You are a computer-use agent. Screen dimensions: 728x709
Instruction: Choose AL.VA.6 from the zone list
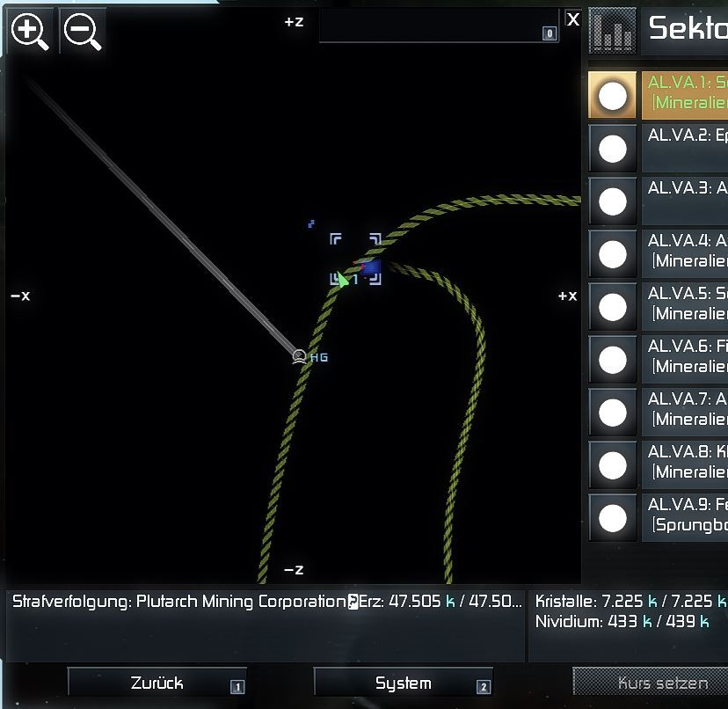tap(686, 358)
